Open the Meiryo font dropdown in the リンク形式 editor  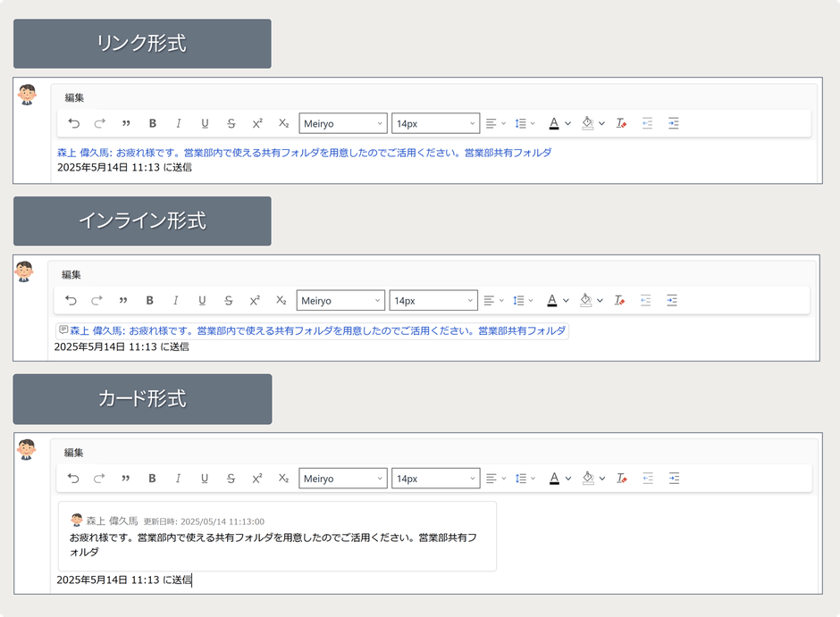point(343,122)
